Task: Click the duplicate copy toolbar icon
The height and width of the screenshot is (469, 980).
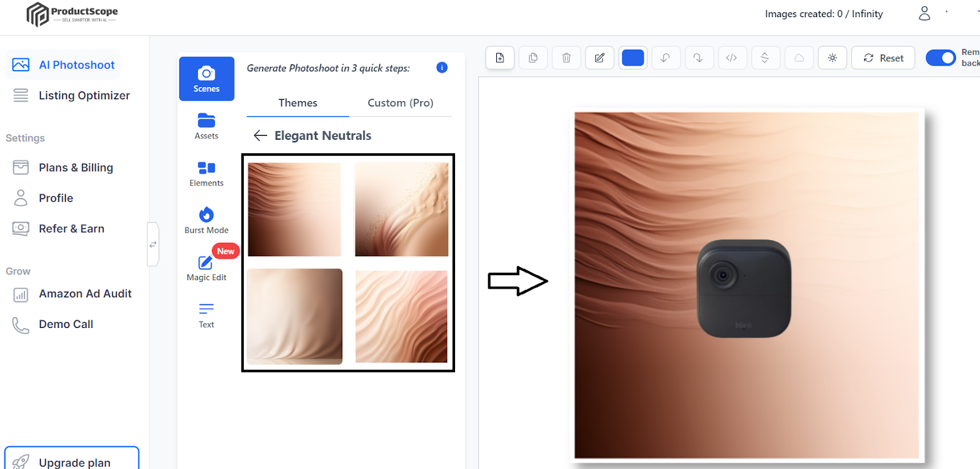Action: (533, 58)
